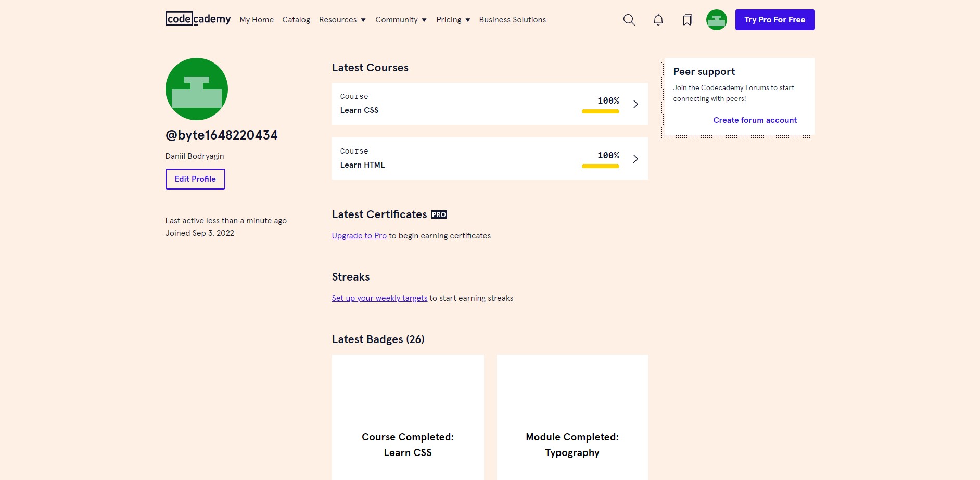This screenshot has width=980, height=480.
Task: Click the large profile avatar picture
Action: [197, 89]
